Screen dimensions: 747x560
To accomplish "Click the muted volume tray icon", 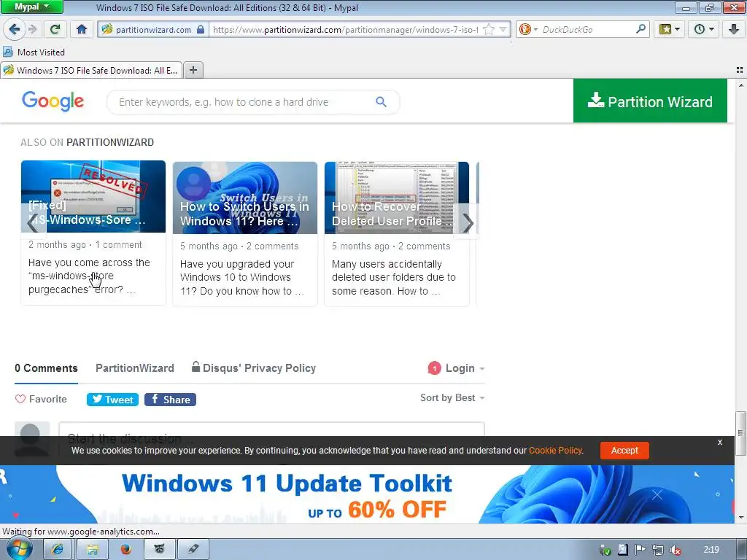I will pyautogui.click(x=675, y=551).
